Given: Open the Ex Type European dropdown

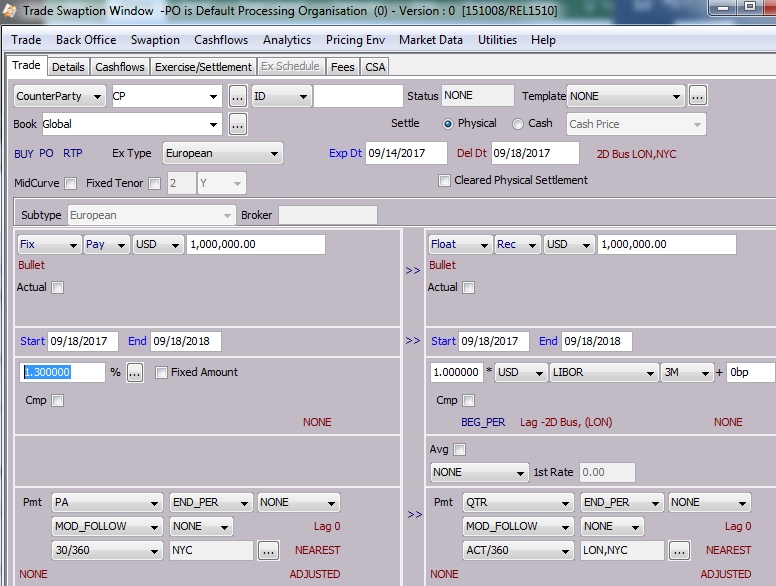Looking at the screenshot, I should (223, 153).
